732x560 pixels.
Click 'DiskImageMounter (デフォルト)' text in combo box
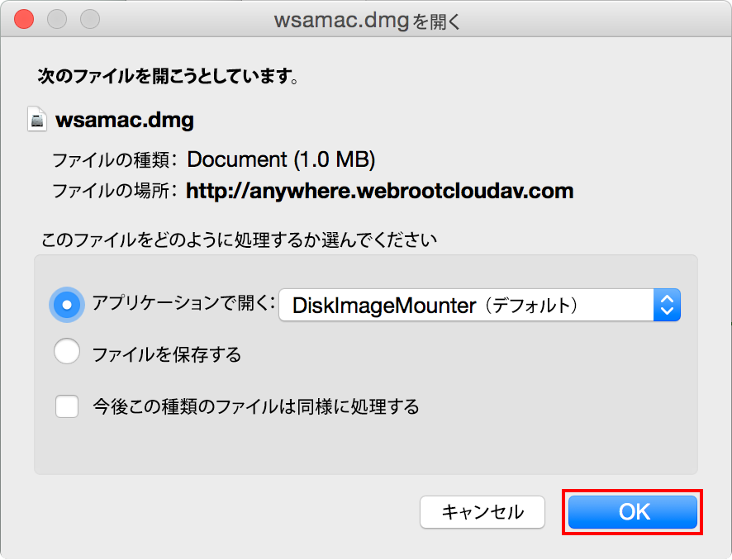(x=435, y=306)
